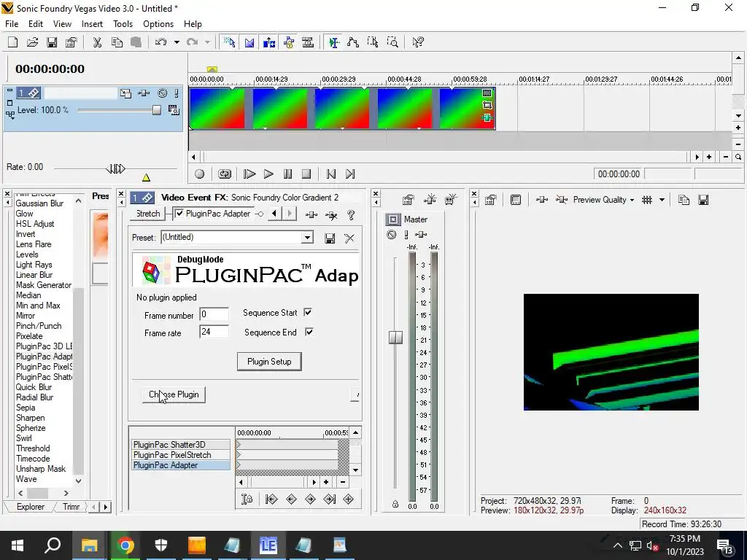
Task: Select Lens Flare in effects list
Action: [34, 244]
